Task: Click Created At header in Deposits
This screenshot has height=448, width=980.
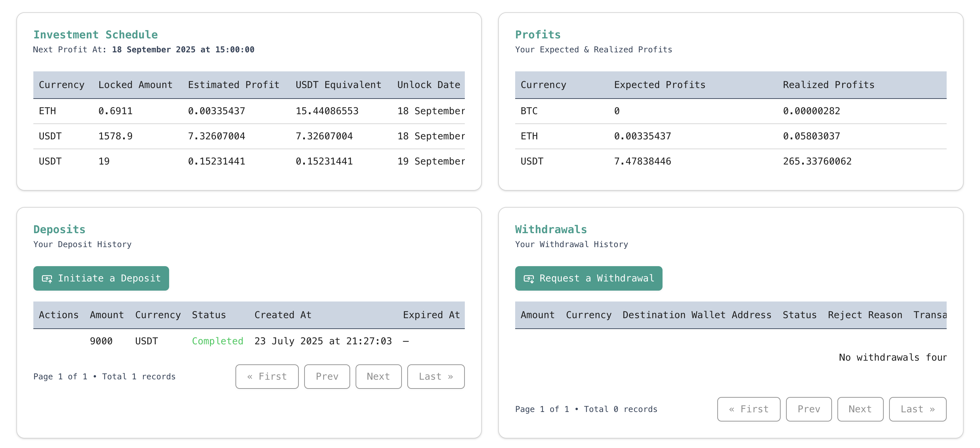Action: 283,315
